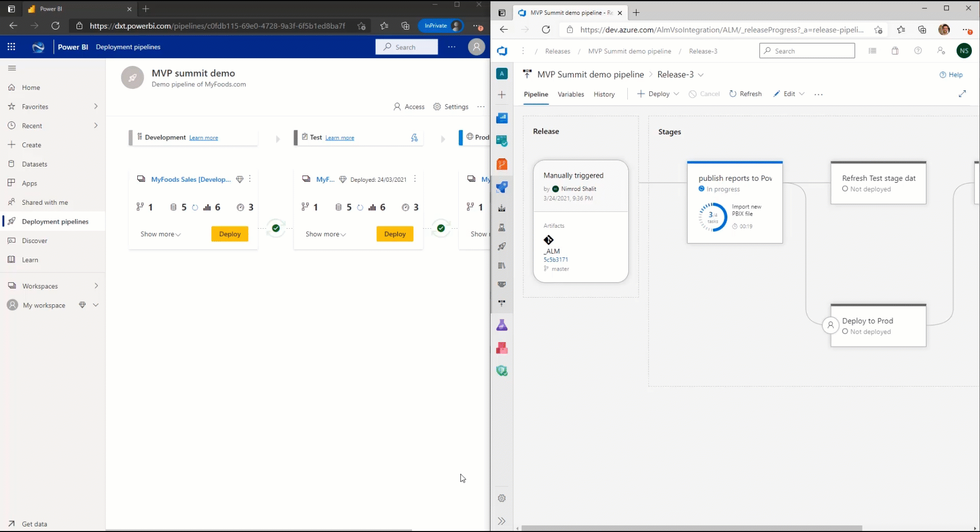The image size is (980, 532).
Task: Click the Azure DevOps Repos sidebar icon
Action: [x=502, y=164]
